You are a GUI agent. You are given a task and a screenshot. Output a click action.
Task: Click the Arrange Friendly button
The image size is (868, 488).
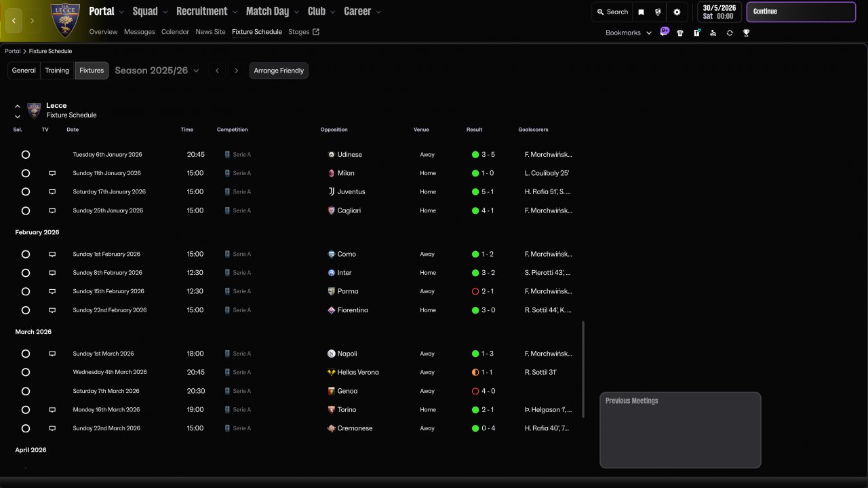pyautogui.click(x=279, y=71)
